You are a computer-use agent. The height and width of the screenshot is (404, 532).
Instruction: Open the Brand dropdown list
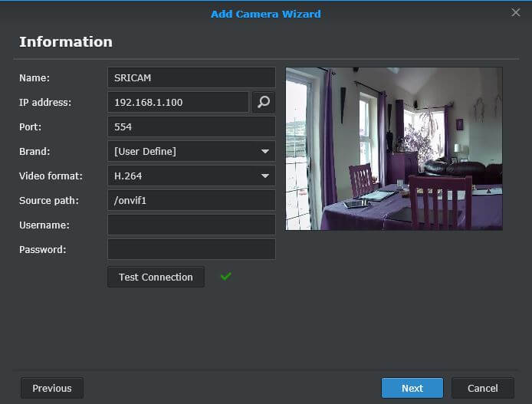click(192, 151)
